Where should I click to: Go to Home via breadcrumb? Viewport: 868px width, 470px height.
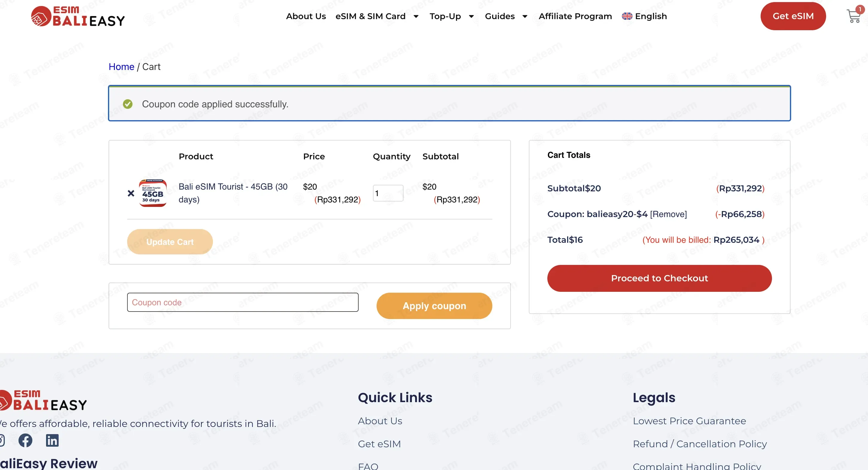[121, 67]
